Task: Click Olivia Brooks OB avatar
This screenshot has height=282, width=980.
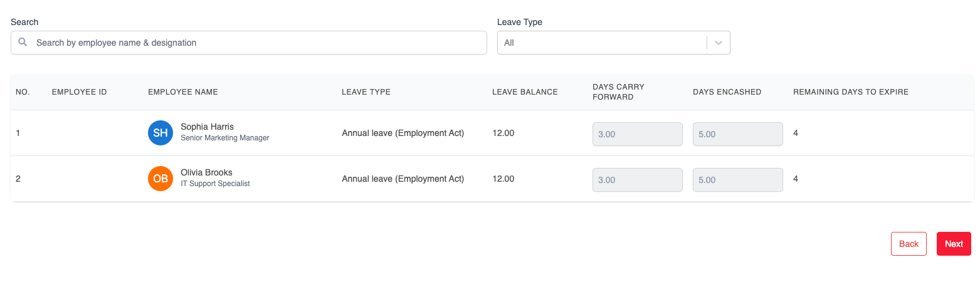Action: click(x=160, y=179)
